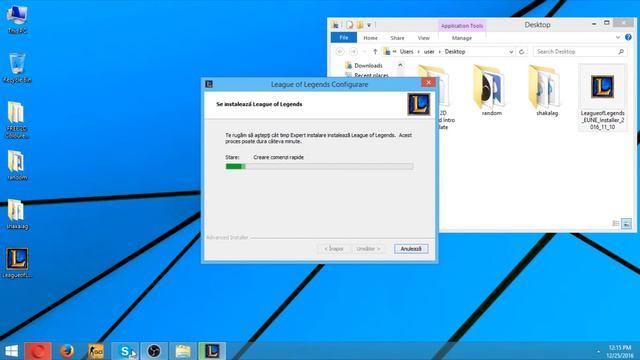640x360 pixels.
Task: Open Skype from the taskbar
Action: tap(125, 351)
